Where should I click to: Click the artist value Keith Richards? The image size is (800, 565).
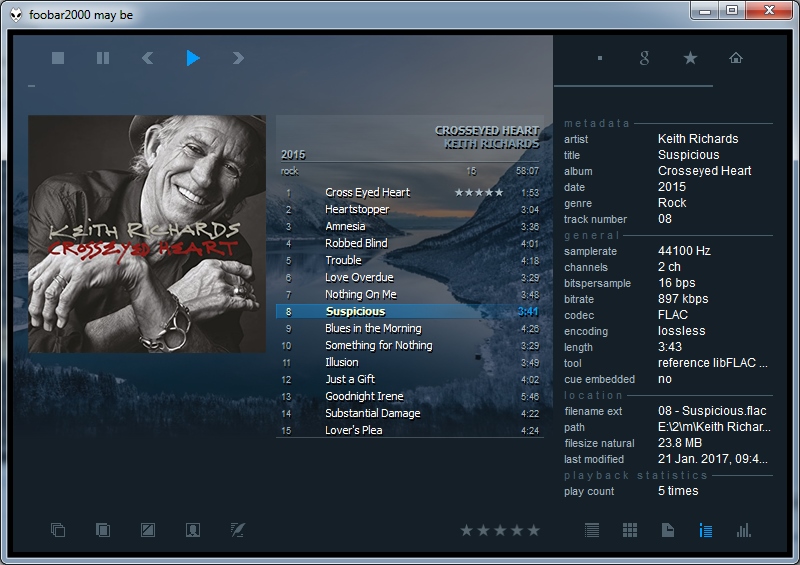click(698, 139)
